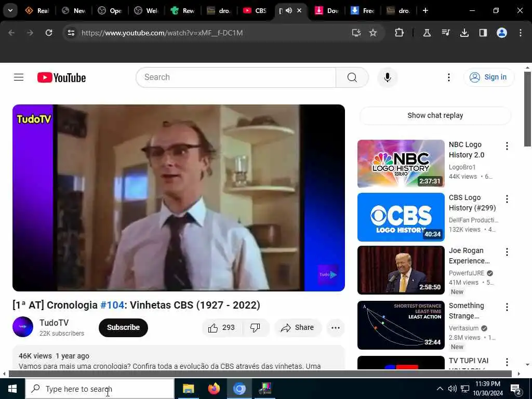This screenshot has width=532, height=399.
Task: Click the taskbar search box
Action: tap(100, 389)
